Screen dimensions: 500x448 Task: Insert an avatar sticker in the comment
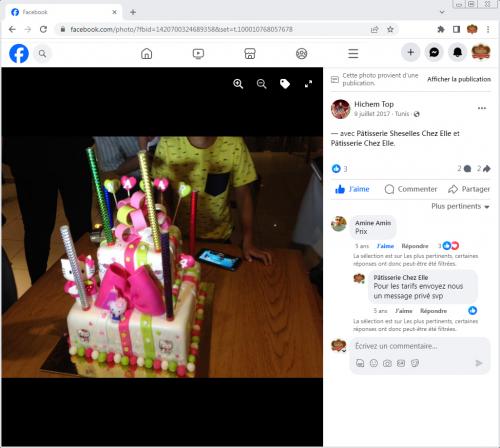360,363
